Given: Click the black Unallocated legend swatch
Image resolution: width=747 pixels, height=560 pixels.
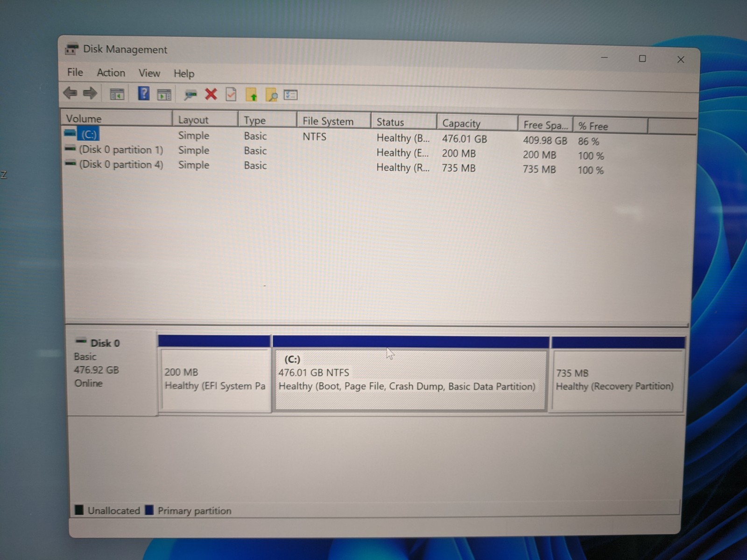Looking at the screenshot, I should 79,510.
